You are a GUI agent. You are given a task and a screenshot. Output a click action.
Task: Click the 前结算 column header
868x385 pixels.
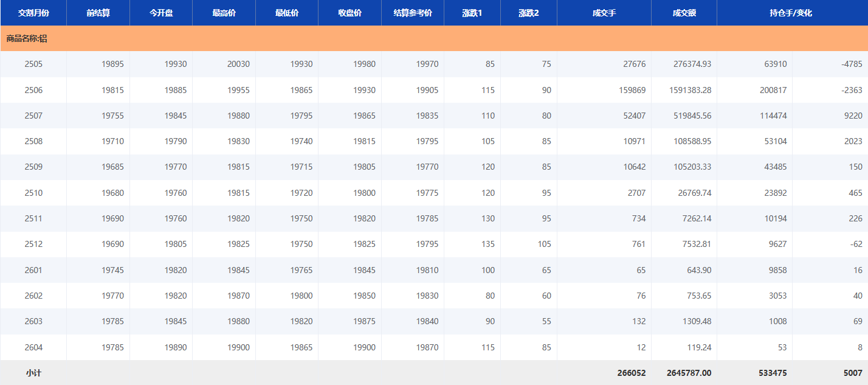click(x=98, y=13)
